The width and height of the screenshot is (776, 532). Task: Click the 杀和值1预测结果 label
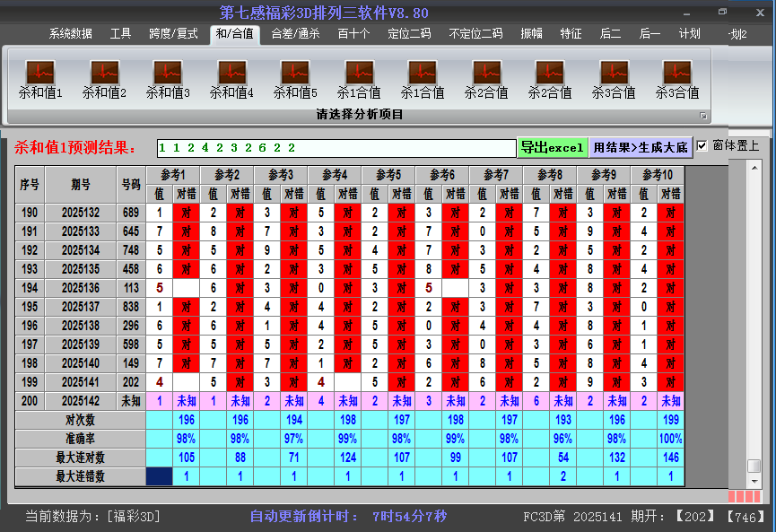tap(75, 147)
